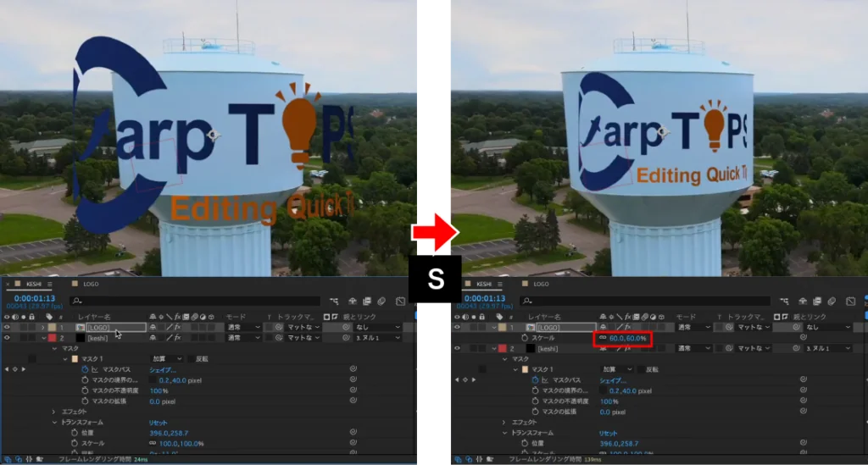Hide LOGO layer via eye in left screenshot
This screenshot has width=868, height=465.
pos(7,327)
